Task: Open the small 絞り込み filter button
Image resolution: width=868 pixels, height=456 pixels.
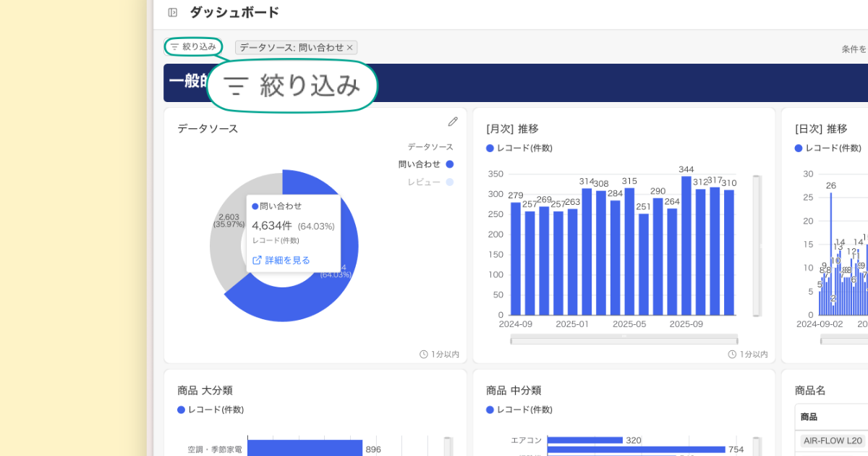Action: coord(193,47)
